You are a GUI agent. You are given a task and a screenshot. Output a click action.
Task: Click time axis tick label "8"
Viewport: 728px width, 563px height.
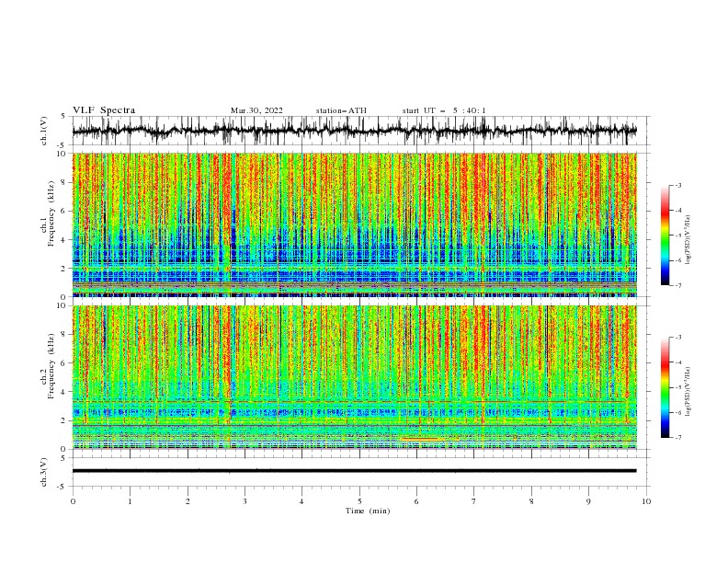point(531,501)
